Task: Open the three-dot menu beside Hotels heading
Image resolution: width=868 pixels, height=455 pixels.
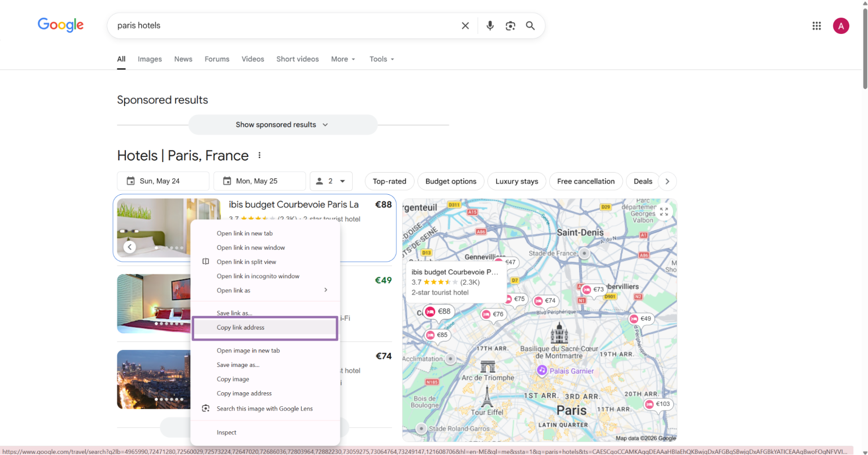Action: pyautogui.click(x=259, y=155)
